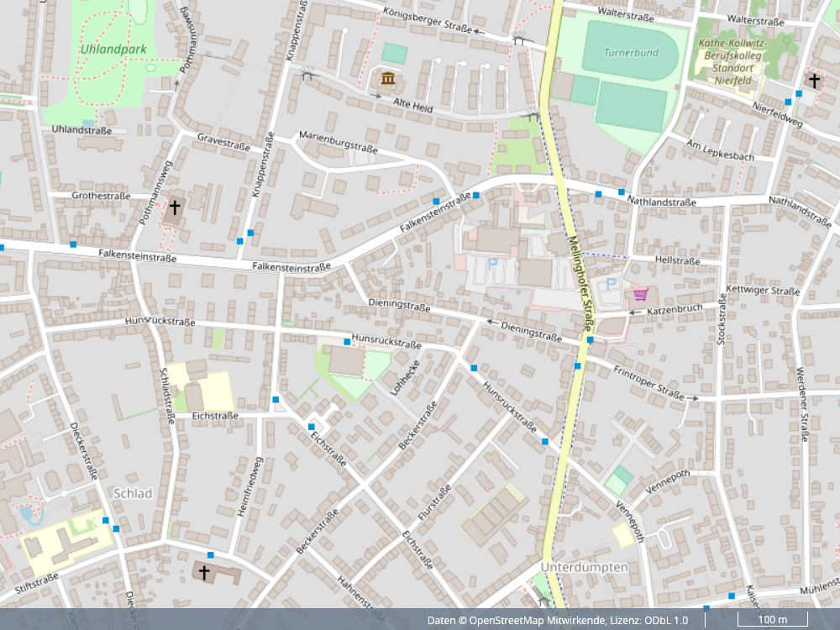The height and width of the screenshot is (630, 840).
Task: Select the Turnerbund sports field label
Action: [x=631, y=52]
